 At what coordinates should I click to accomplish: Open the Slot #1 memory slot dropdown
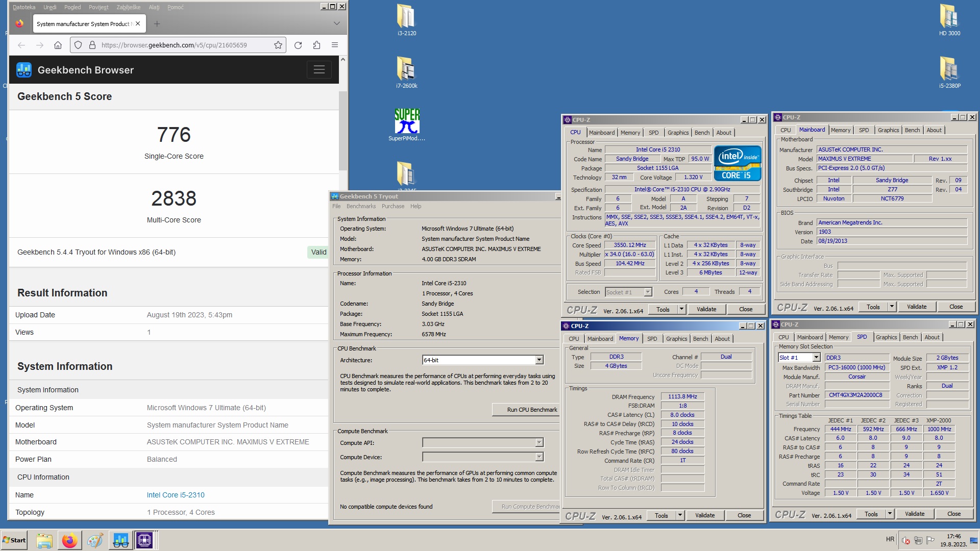point(816,358)
